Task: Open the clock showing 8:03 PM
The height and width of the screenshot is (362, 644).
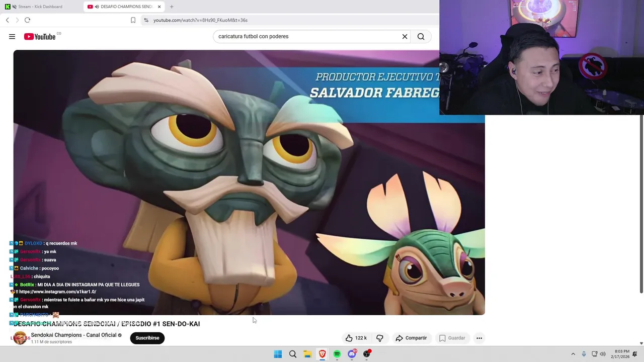Action: (620, 354)
